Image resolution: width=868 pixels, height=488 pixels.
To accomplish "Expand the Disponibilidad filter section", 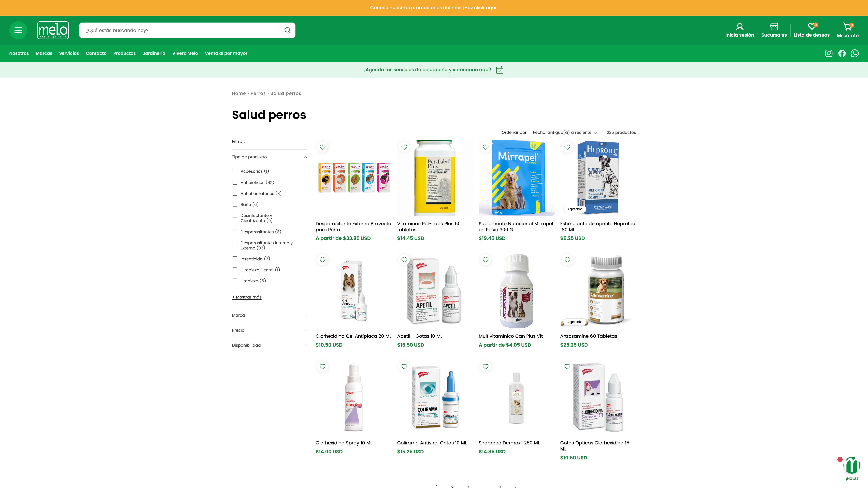I will 269,345.
